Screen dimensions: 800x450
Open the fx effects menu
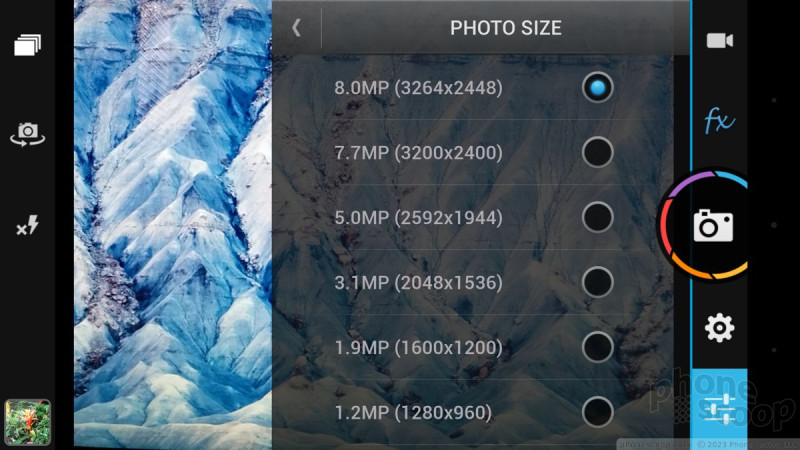(x=719, y=121)
